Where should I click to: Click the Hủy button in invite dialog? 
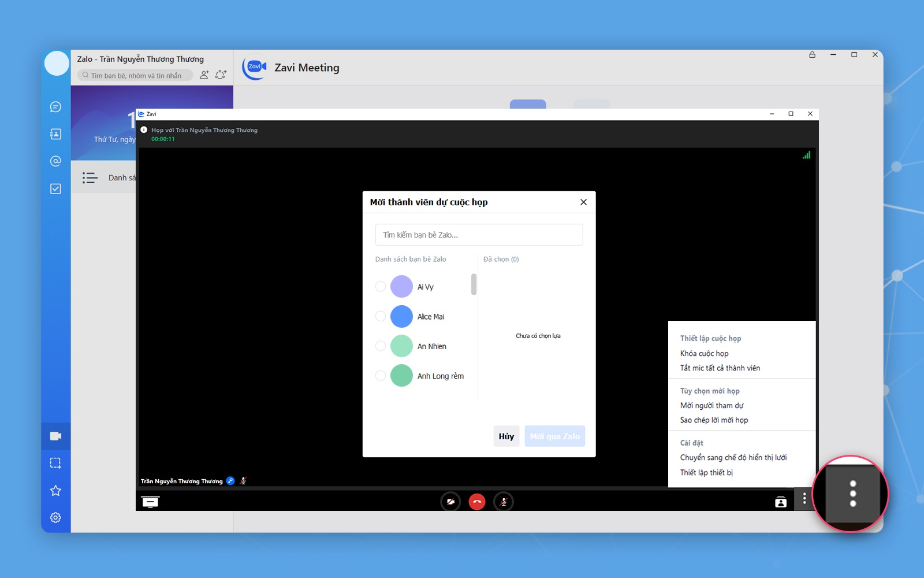506,436
